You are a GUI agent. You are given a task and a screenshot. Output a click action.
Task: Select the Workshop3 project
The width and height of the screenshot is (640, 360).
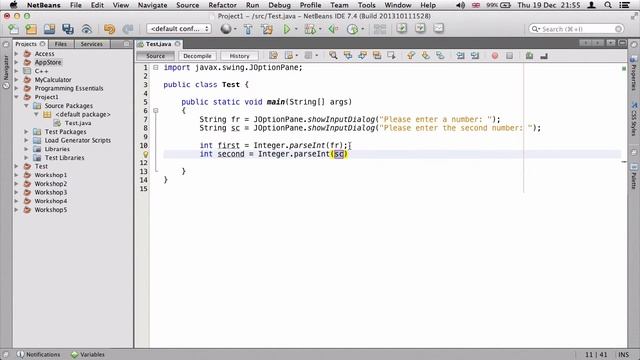click(x=51, y=192)
